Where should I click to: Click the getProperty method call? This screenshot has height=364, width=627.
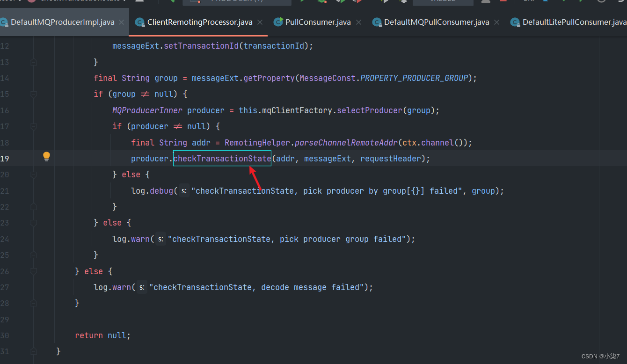click(269, 78)
